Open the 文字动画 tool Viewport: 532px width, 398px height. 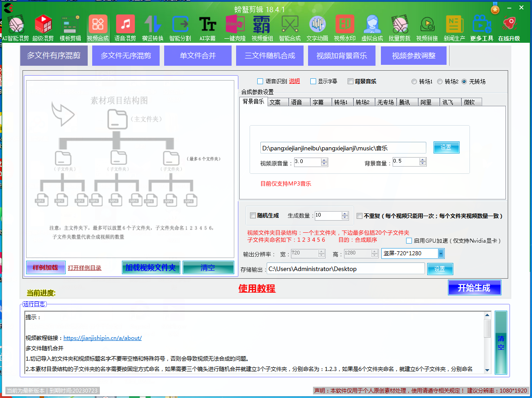[317, 28]
